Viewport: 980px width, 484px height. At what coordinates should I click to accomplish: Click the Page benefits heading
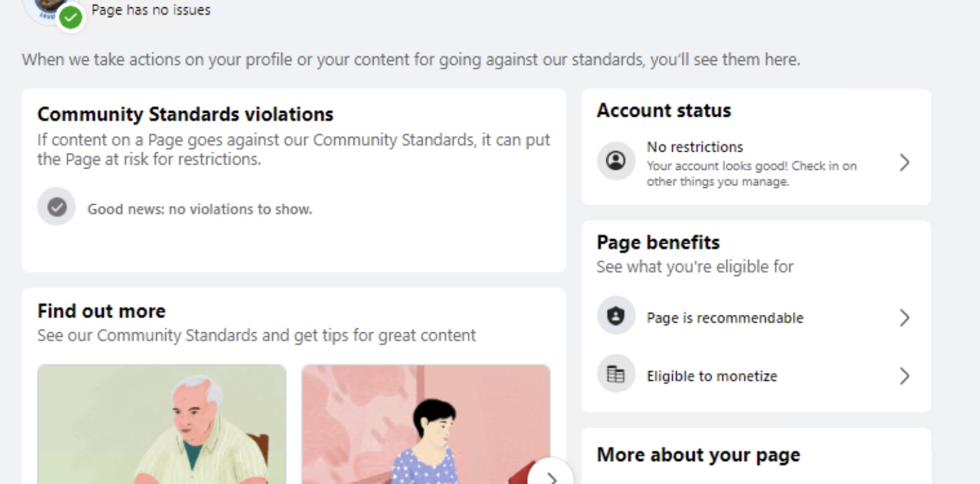point(658,242)
